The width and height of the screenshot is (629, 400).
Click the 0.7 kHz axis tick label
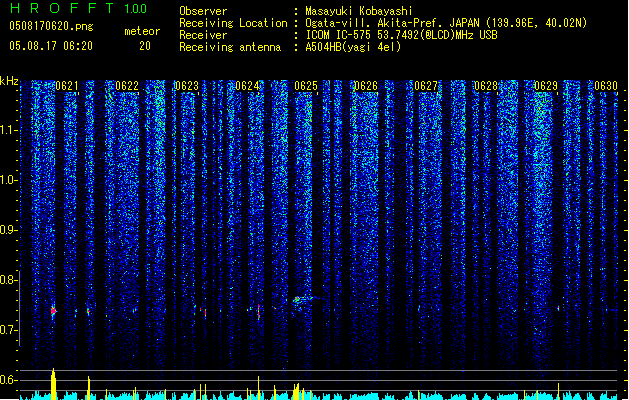[x=9, y=330]
